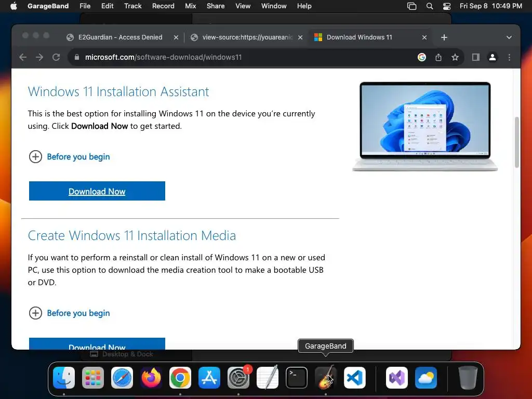The image size is (532, 399).
Task: Open Safari from the Dock
Action: click(x=122, y=377)
